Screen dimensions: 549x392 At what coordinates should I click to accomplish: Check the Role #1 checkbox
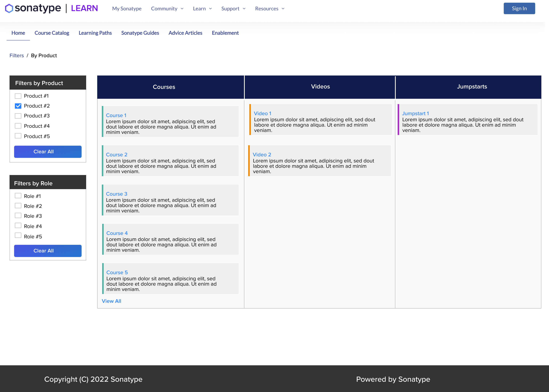pos(18,196)
